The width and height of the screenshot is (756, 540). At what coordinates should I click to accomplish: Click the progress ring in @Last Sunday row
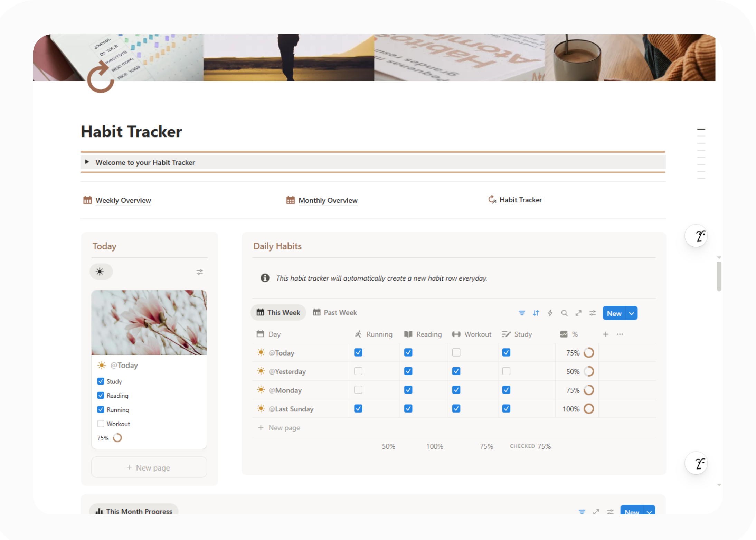(589, 409)
